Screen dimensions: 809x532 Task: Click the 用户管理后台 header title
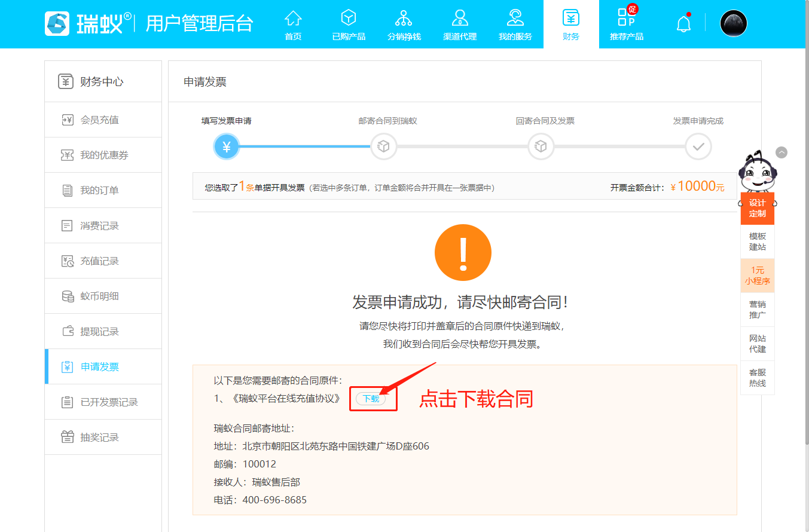[199, 23]
